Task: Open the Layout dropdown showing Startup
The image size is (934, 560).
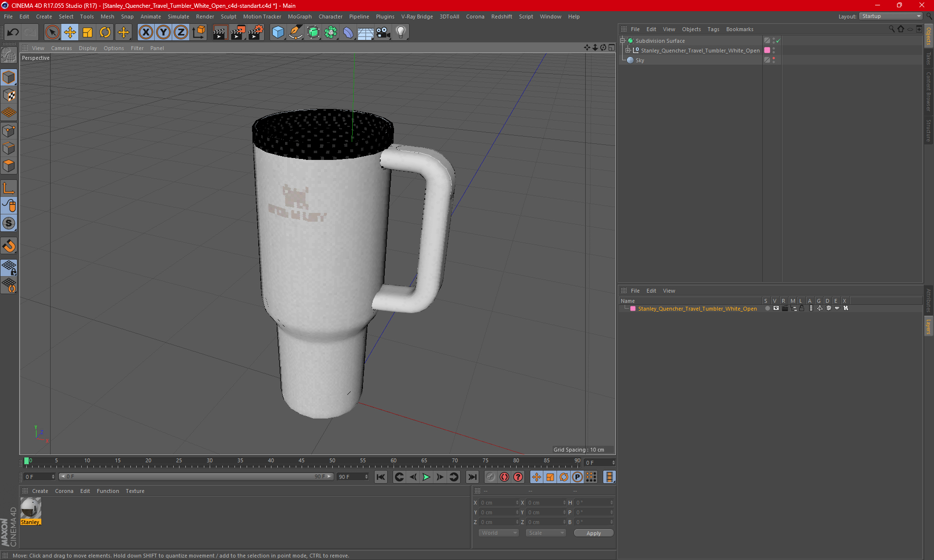Action: (x=891, y=16)
